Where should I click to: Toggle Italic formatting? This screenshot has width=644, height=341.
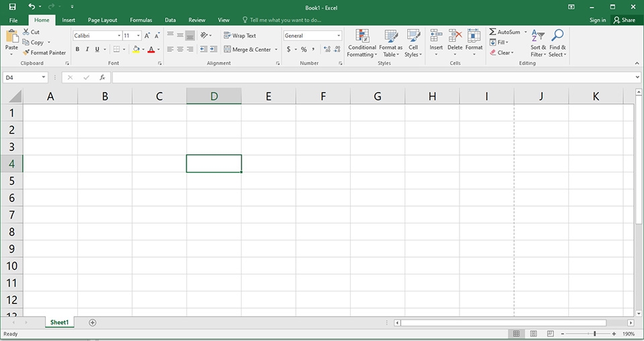pyautogui.click(x=87, y=49)
